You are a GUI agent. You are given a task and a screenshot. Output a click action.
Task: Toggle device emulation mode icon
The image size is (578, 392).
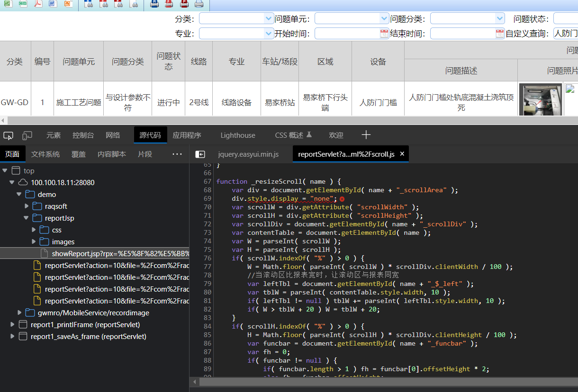27,135
